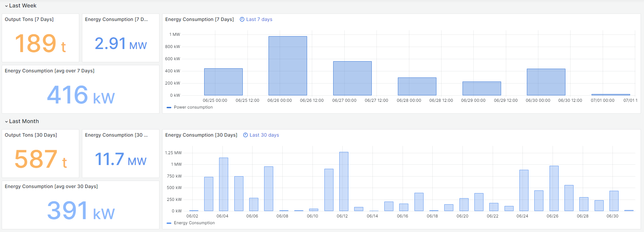Open the Output Tons [7 Days] panel title menu
644x232 pixels.
pos(29,20)
